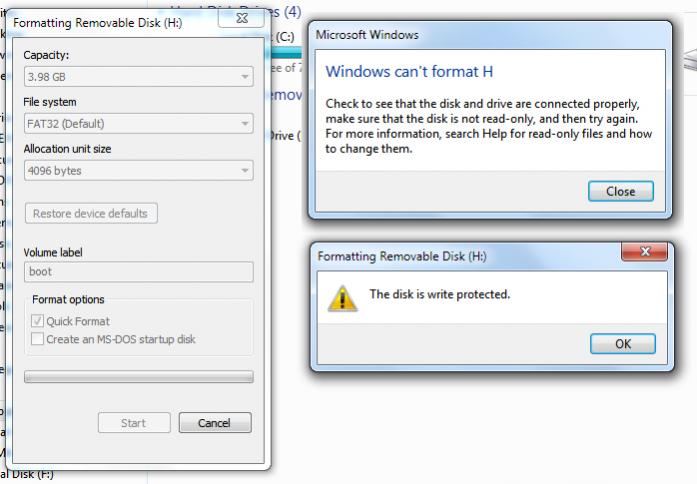
Task: Click the (C:) drive label behind dialog
Action: [285, 37]
